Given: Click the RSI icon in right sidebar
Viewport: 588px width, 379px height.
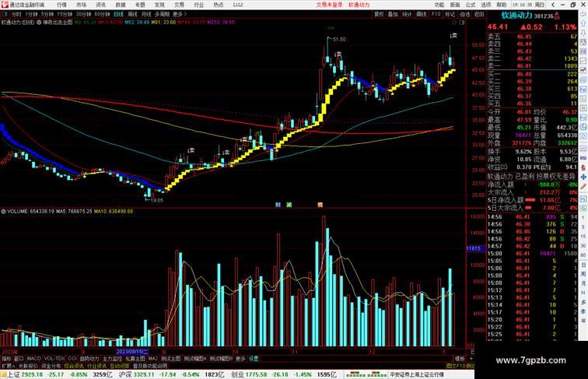Looking at the screenshot, I should pos(583,158).
